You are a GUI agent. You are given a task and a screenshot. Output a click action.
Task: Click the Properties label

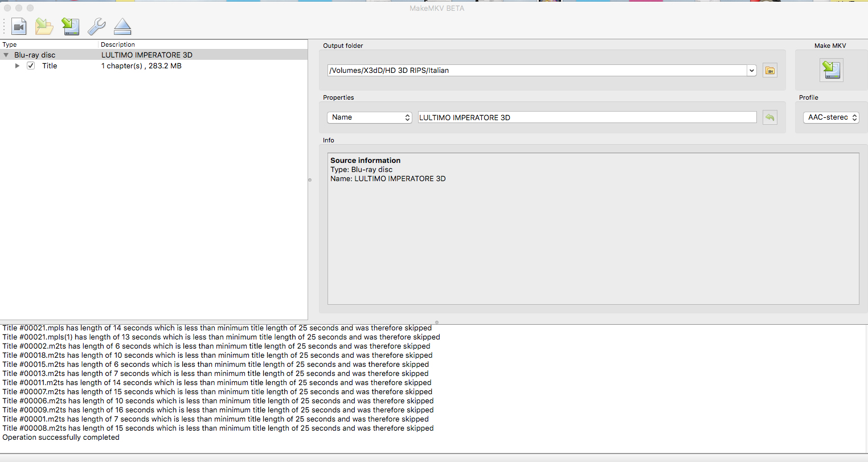pyautogui.click(x=338, y=97)
